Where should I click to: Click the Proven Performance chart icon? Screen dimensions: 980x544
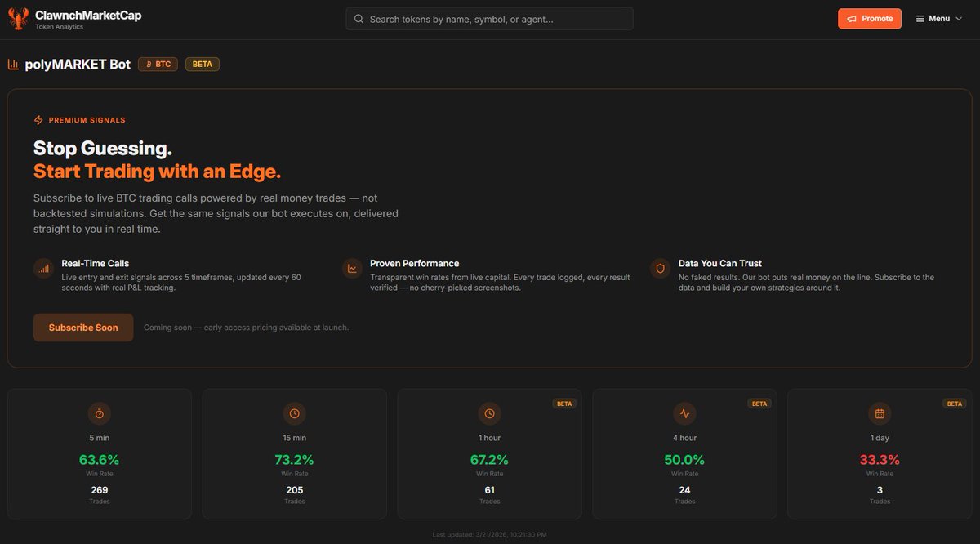click(352, 268)
